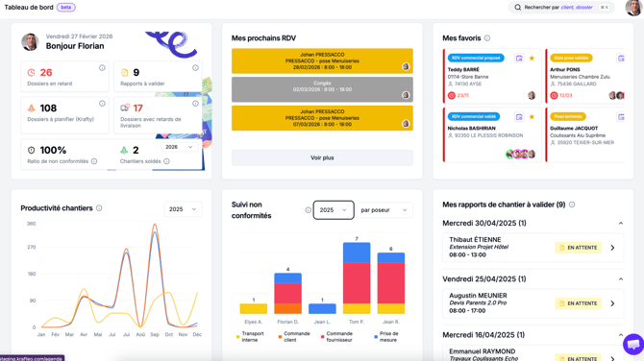644x361 pixels.
Task: Open Chantiers soldés year dropdown 2026
Action: tap(179, 147)
